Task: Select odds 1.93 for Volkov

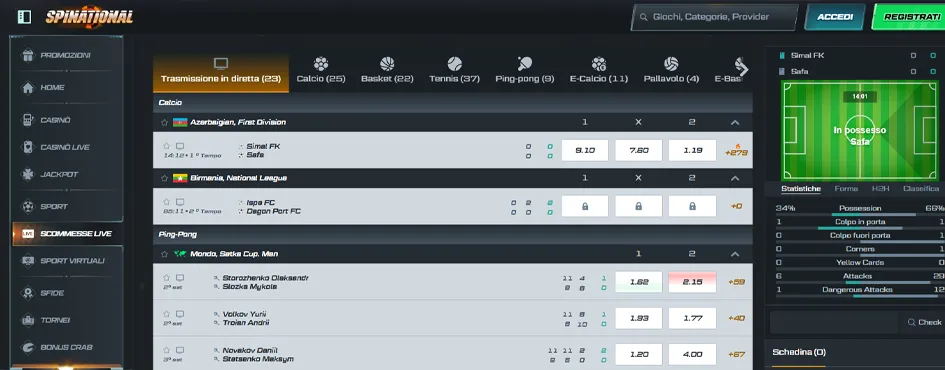Action: (x=638, y=318)
